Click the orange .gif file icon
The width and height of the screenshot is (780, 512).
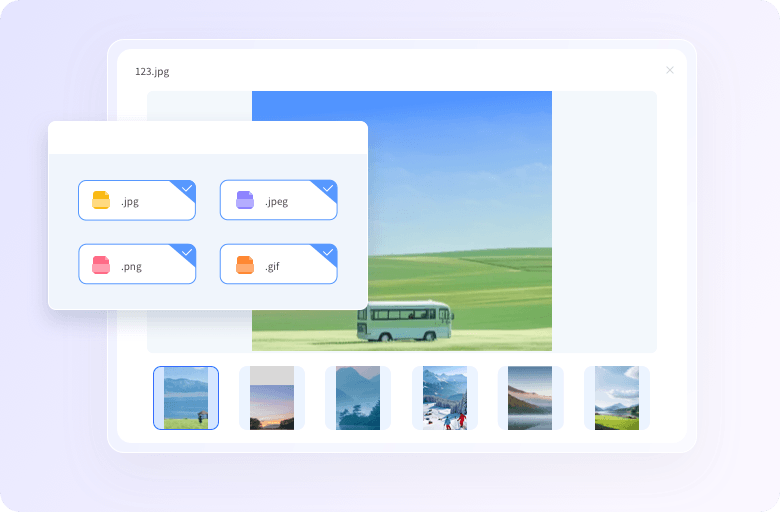pos(245,265)
